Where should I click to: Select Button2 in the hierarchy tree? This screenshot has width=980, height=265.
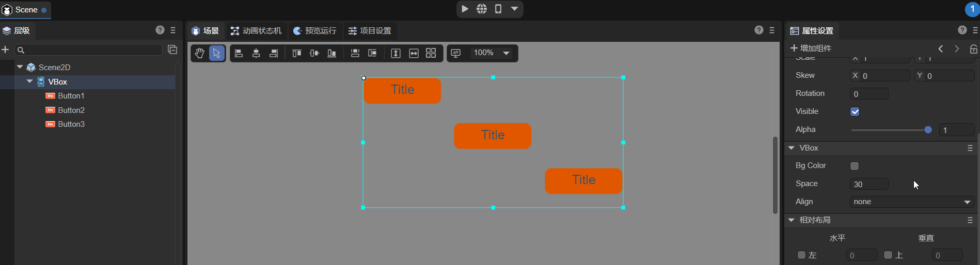pos(71,110)
